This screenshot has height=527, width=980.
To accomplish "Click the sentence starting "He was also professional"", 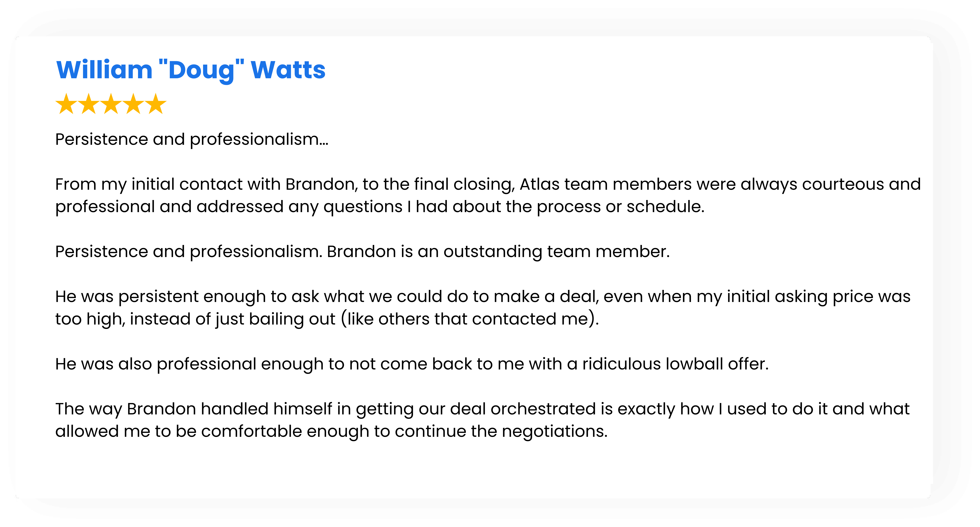I will point(412,364).
